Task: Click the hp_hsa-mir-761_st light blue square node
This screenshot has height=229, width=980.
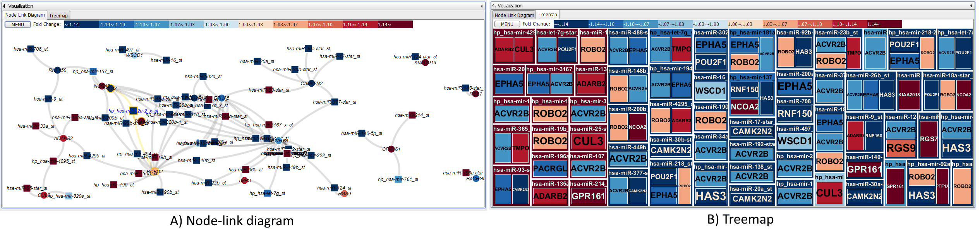Action: click(398, 179)
